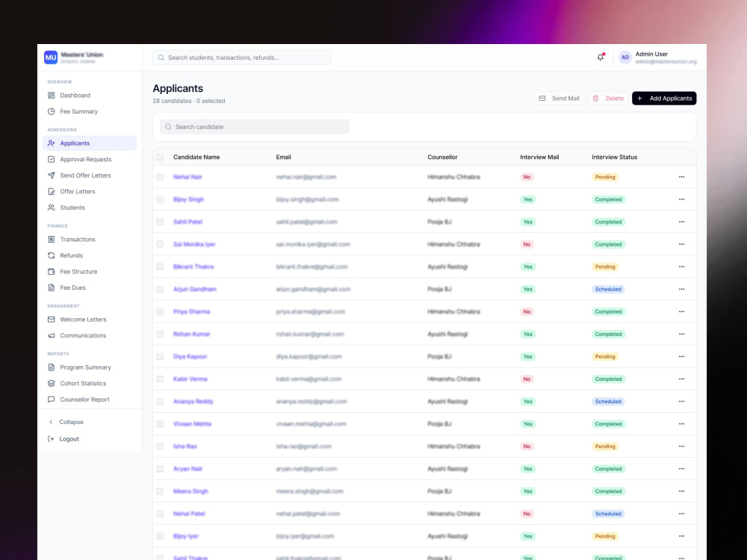
Task: Click the Refunds circular arrows icon
Action: coord(52,255)
